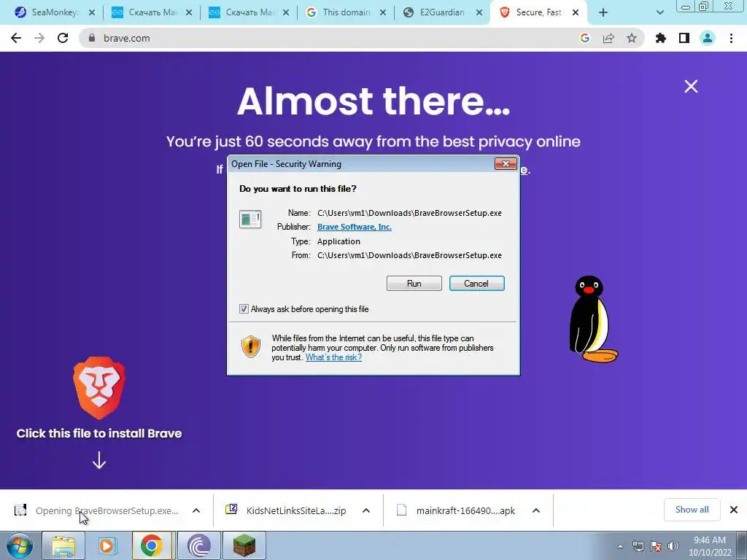Open the BitTorrent taskbar icon
The width and height of the screenshot is (747, 560).
click(x=198, y=545)
